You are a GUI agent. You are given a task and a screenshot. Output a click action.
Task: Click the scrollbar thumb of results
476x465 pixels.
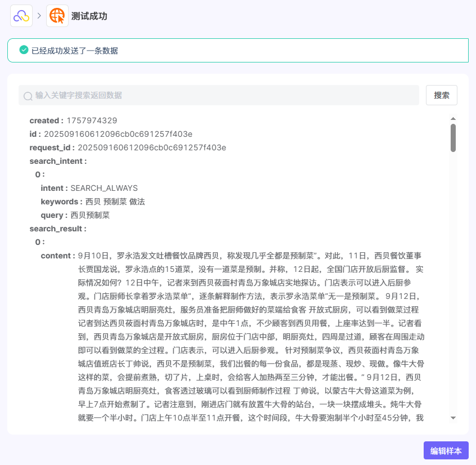click(453, 138)
